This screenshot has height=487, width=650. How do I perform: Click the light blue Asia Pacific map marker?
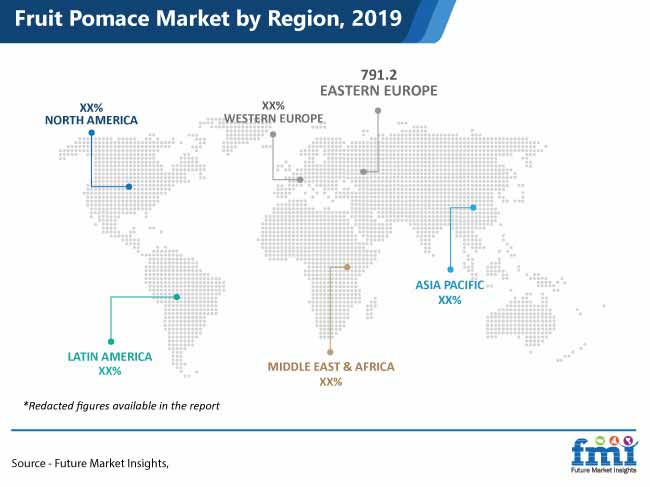coord(473,207)
